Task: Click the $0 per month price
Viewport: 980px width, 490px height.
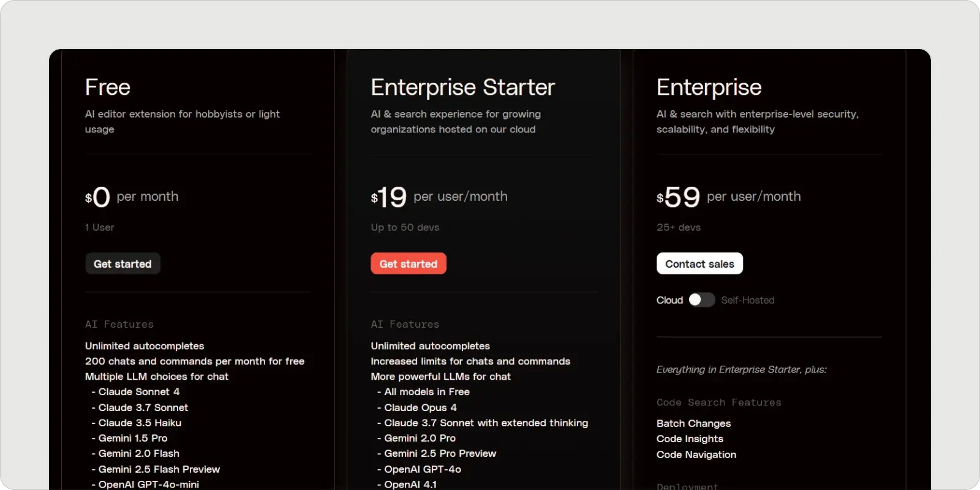Action: tap(132, 197)
